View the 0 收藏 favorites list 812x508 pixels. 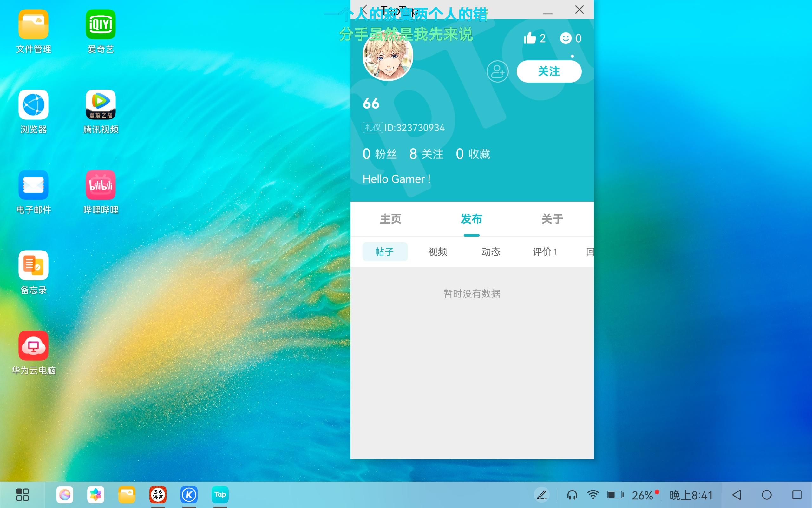click(473, 154)
